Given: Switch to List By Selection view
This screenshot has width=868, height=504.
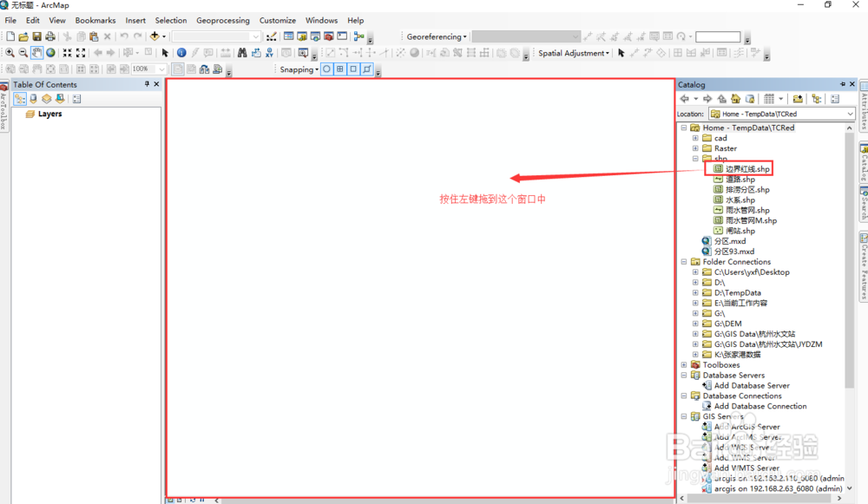Looking at the screenshot, I should click(x=60, y=99).
